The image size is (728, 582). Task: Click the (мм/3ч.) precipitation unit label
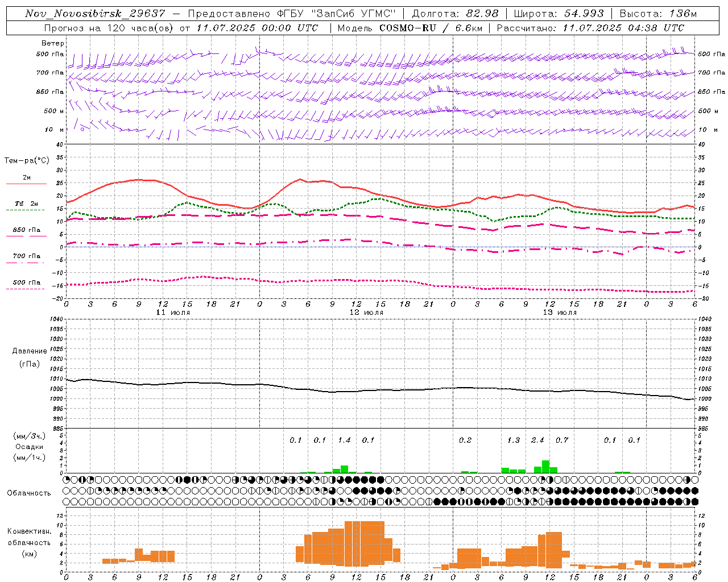coord(30,436)
